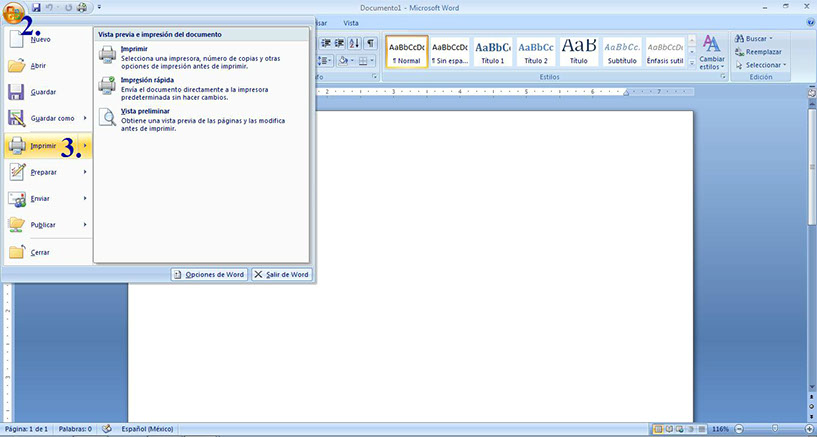The height and width of the screenshot is (437, 817).
Task: Click Vista preliminar in the print submenu
Action: point(201,120)
